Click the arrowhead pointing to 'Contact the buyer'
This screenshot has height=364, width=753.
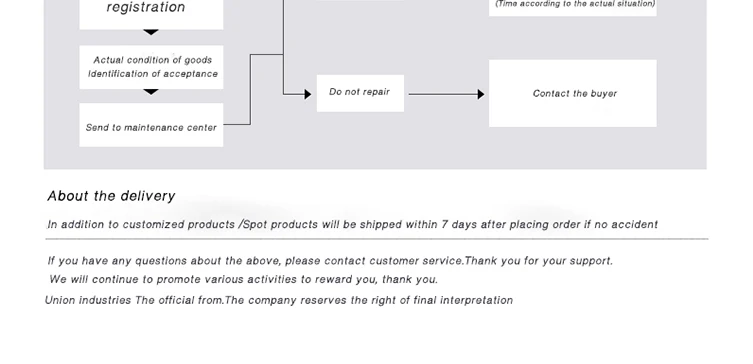[x=481, y=94]
